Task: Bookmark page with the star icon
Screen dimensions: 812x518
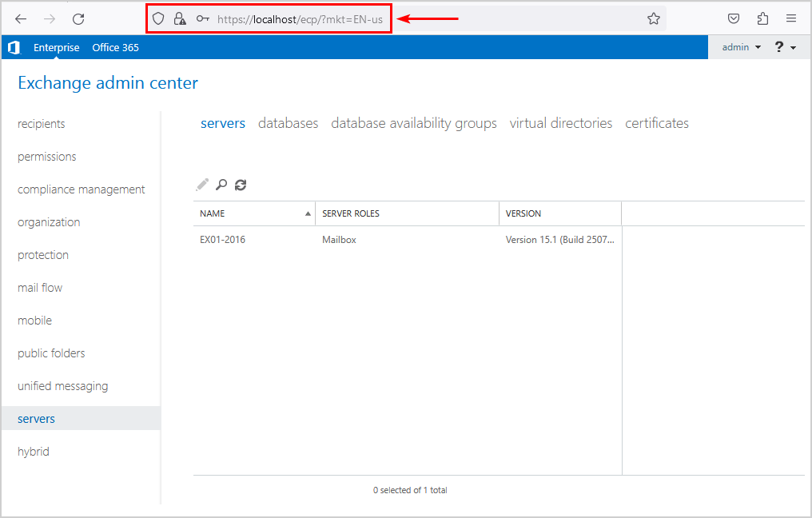Action: coord(654,19)
